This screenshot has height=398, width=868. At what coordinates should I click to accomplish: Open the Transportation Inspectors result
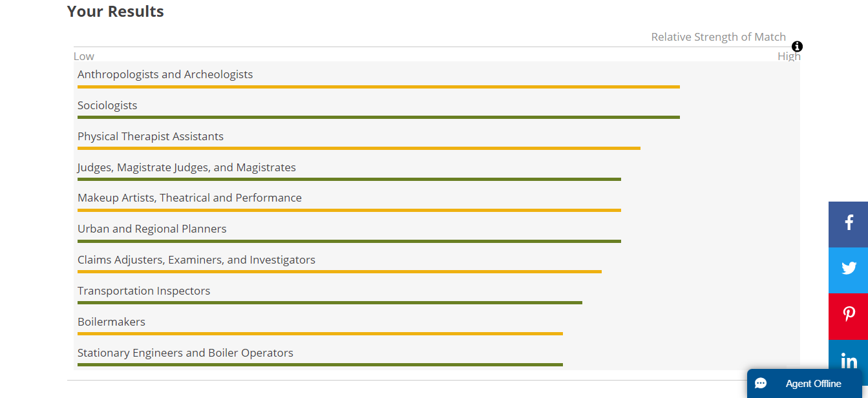click(143, 291)
